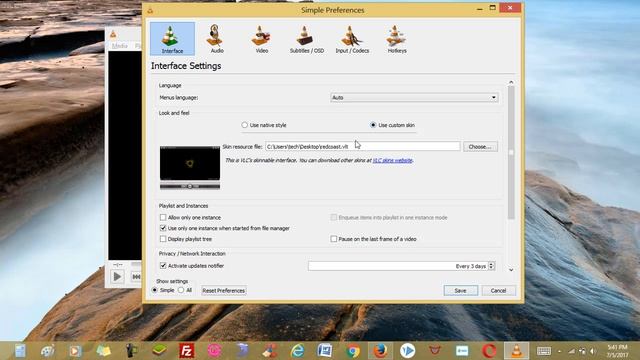Open the Word document icon in taskbar
640x360 pixels.
(325, 351)
